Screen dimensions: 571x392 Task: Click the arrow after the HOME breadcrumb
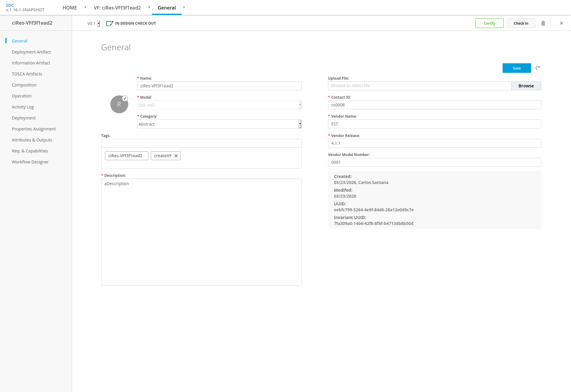click(85, 7)
